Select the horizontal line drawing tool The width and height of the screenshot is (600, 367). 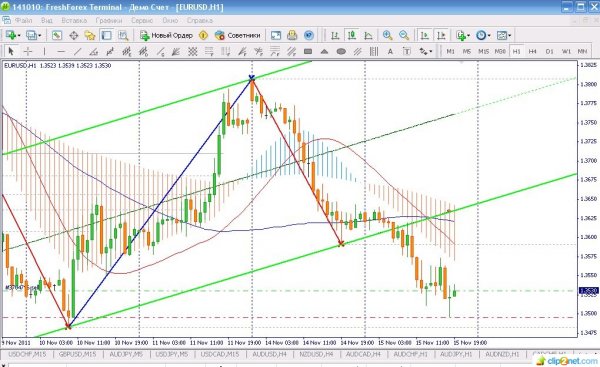[x=61, y=51]
